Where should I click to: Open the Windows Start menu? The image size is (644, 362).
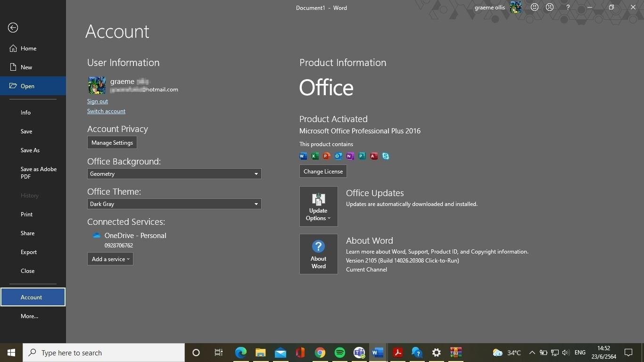pyautogui.click(x=11, y=353)
